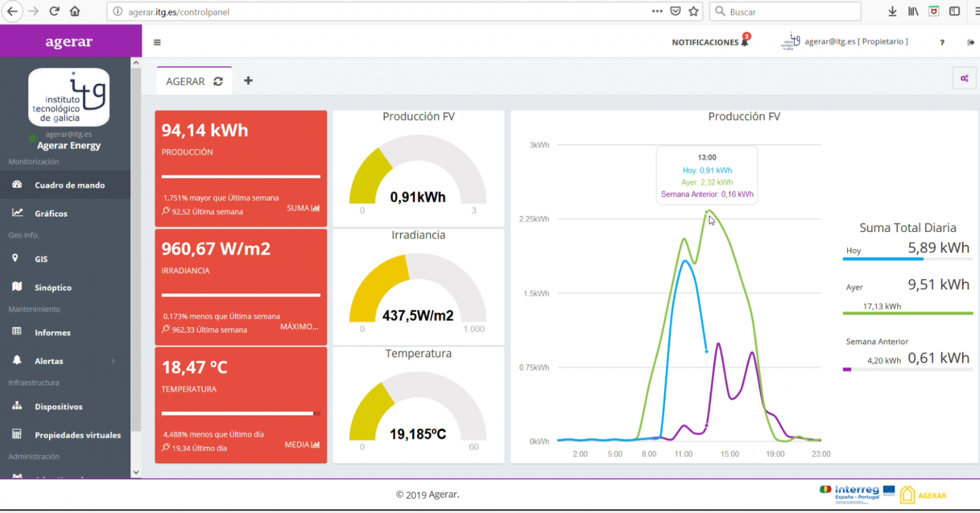Open dashboard settings gears icon
980x513 pixels.
pos(964,78)
